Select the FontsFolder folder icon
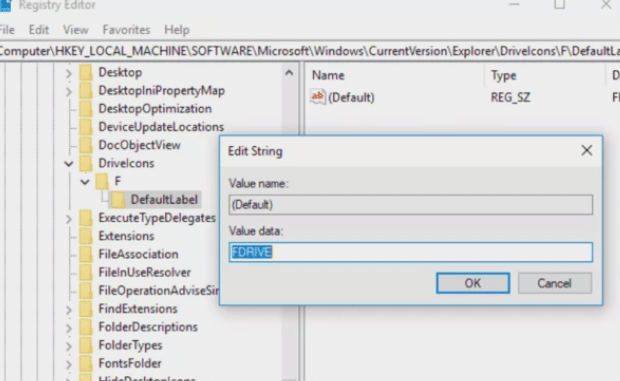This screenshot has width=620, height=381. coord(86,363)
